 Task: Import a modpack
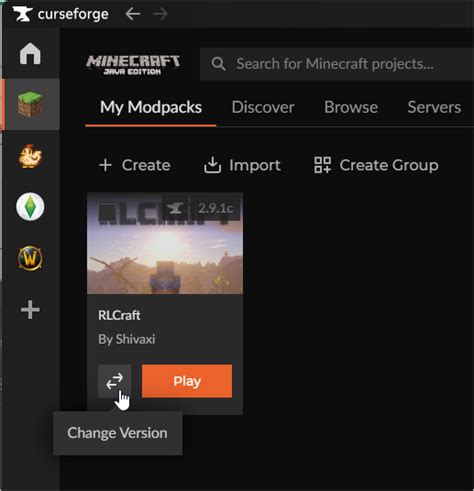coord(242,165)
